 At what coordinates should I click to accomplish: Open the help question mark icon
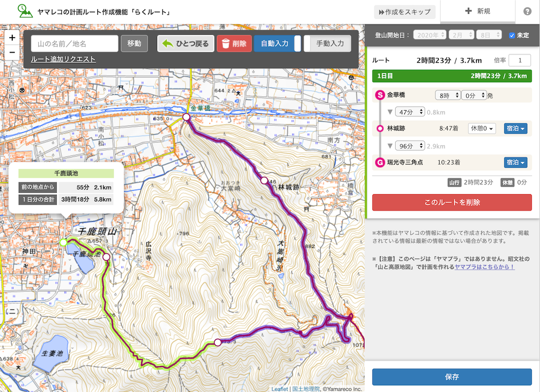[x=527, y=11]
